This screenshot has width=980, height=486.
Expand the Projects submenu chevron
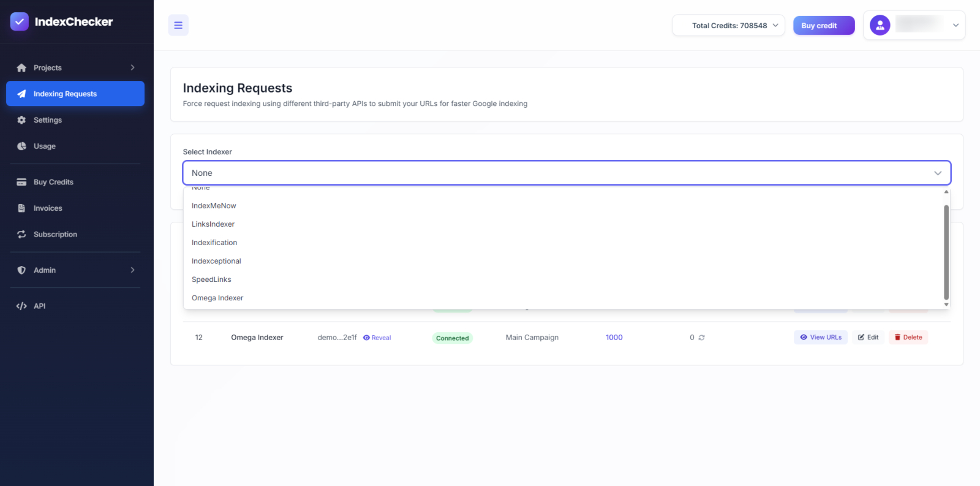click(x=132, y=67)
